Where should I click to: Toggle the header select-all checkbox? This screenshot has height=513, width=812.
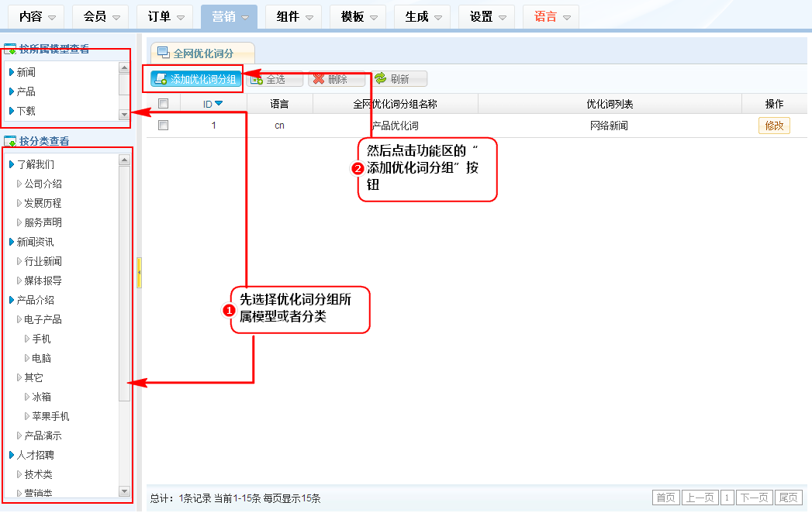pos(163,104)
